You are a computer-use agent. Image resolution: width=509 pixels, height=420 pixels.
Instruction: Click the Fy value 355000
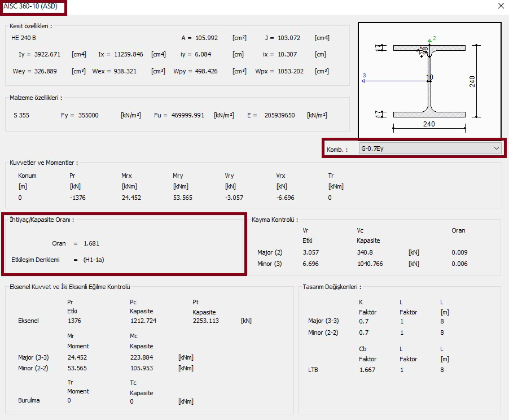click(x=88, y=115)
